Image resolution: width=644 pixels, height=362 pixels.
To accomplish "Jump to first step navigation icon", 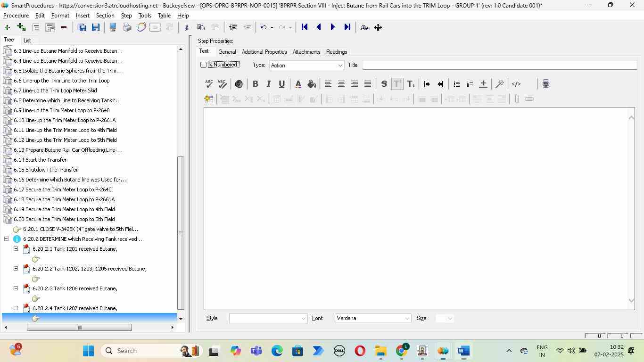I will [x=305, y=27].
